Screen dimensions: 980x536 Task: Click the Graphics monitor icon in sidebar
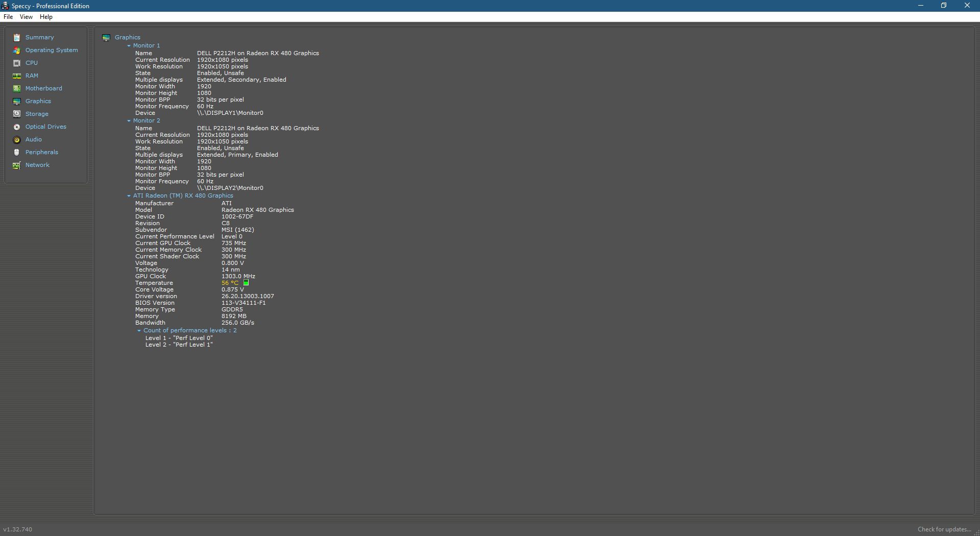coord(17,102)
